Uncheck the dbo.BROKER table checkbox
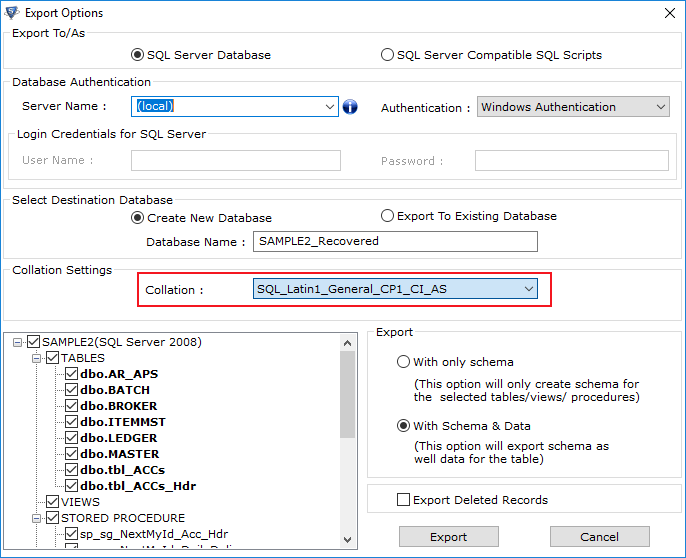 71,406
